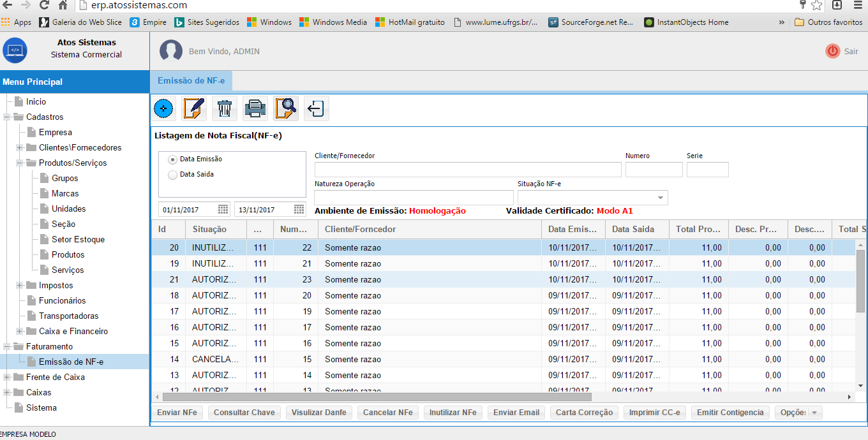Select the Data Emissão radio button

[x=172, y=159]
